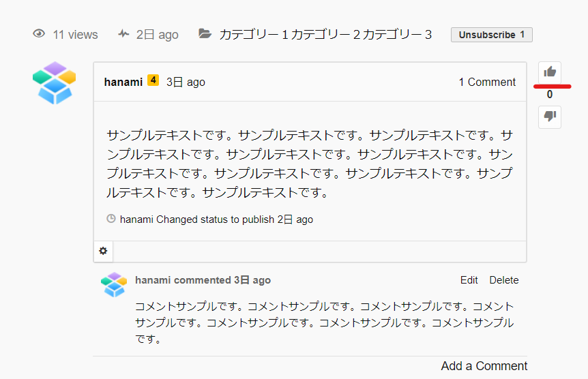The height and width of the screenshot is (379, 588).
Task: Edit hanami's comment
Action: pyautogui.click(x=469, y=280)
